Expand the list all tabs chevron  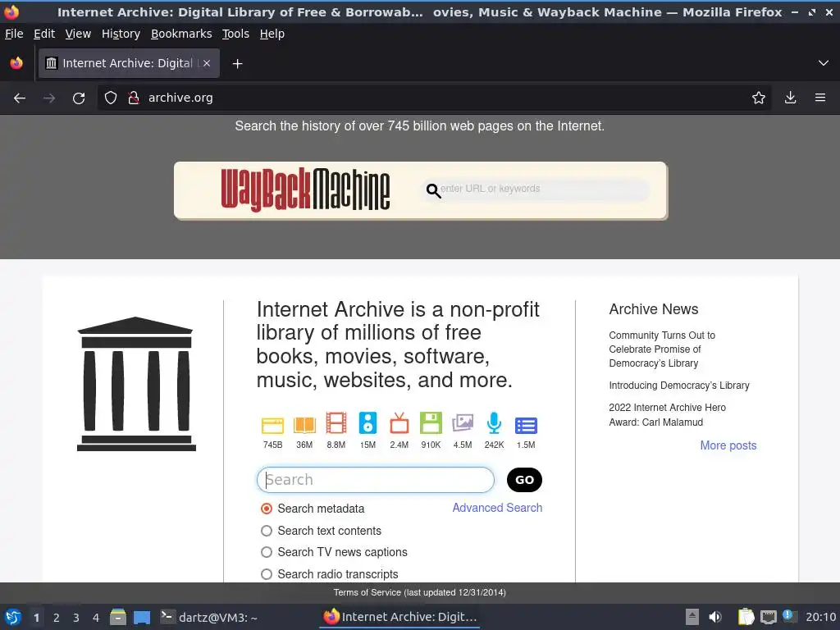[x=824, y=63]
